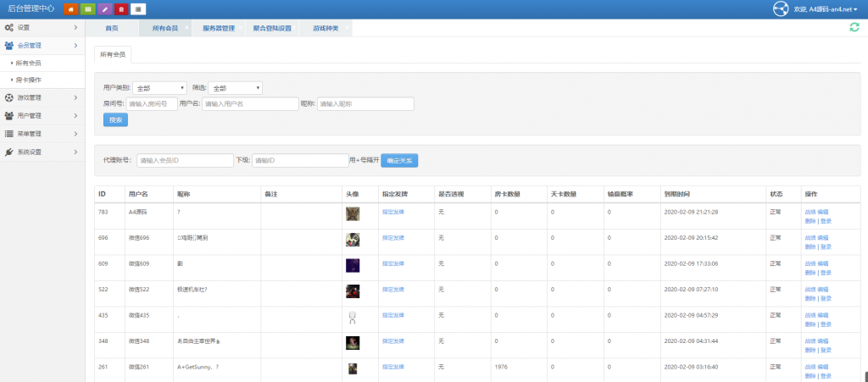The image size is (868, 382).
Task: Click the 搜索 button
Action: [x=115, y=120]
